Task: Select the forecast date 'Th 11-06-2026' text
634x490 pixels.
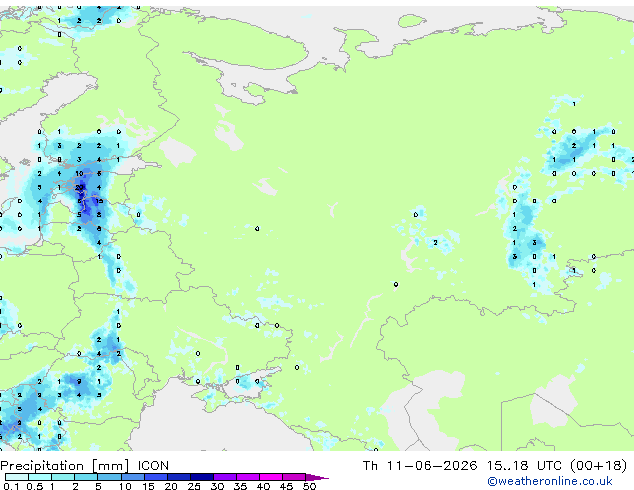Action: [x=420, y=465]
